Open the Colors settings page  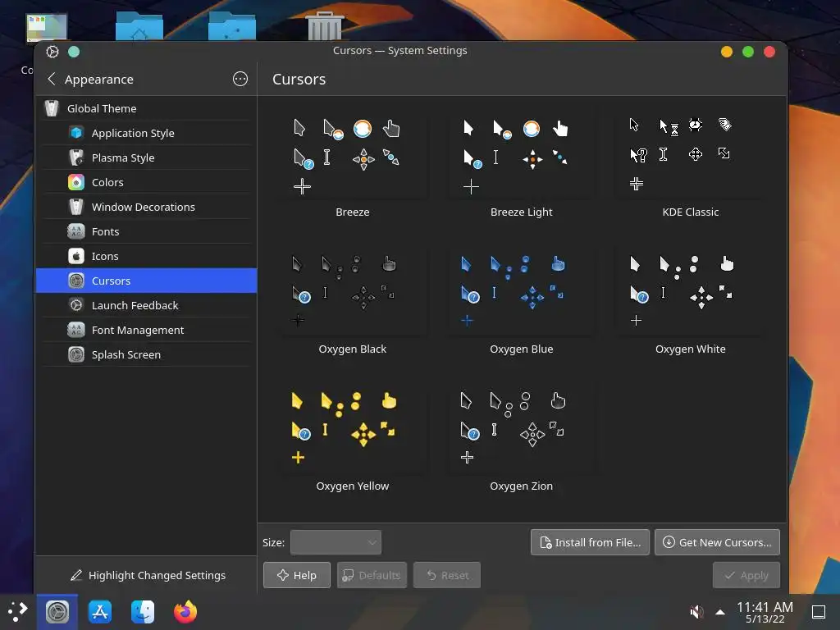tap(146, 182)
